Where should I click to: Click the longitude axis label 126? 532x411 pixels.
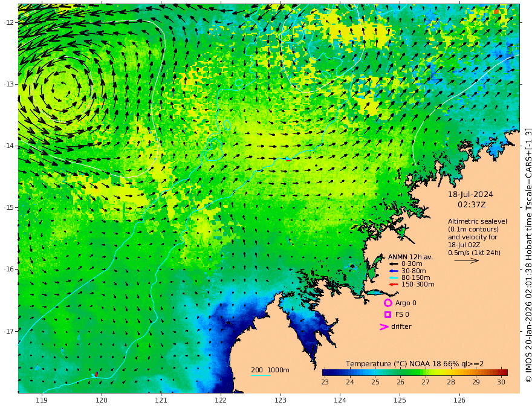[459, 401]
